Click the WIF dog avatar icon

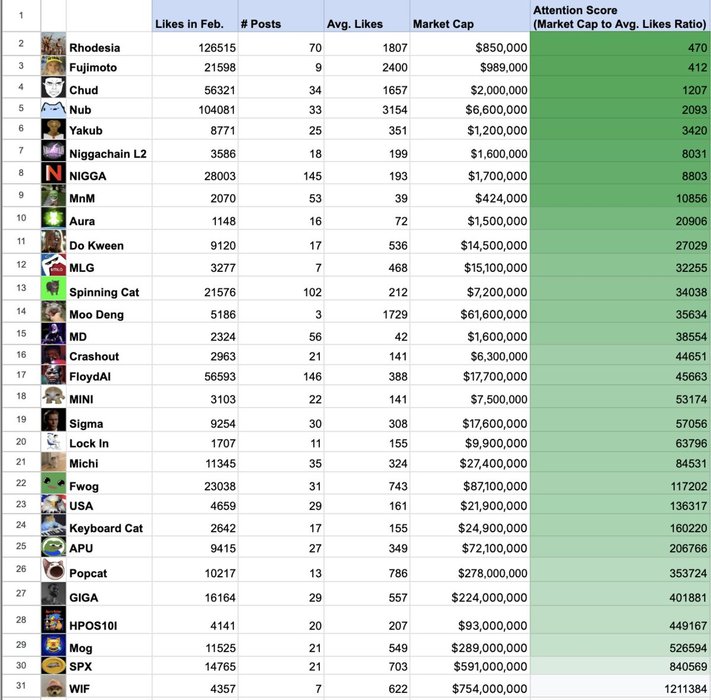click(x=53, y=688)
